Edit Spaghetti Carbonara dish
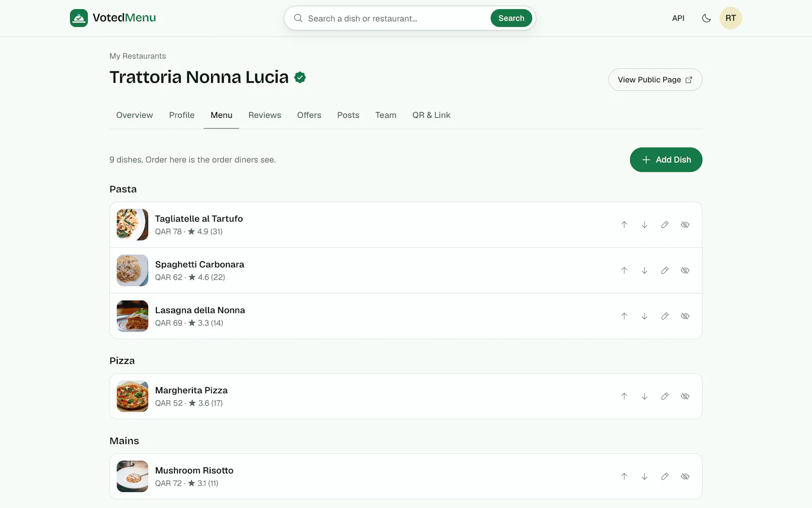This screenshot has width=812, height=508. coord(665,270)
